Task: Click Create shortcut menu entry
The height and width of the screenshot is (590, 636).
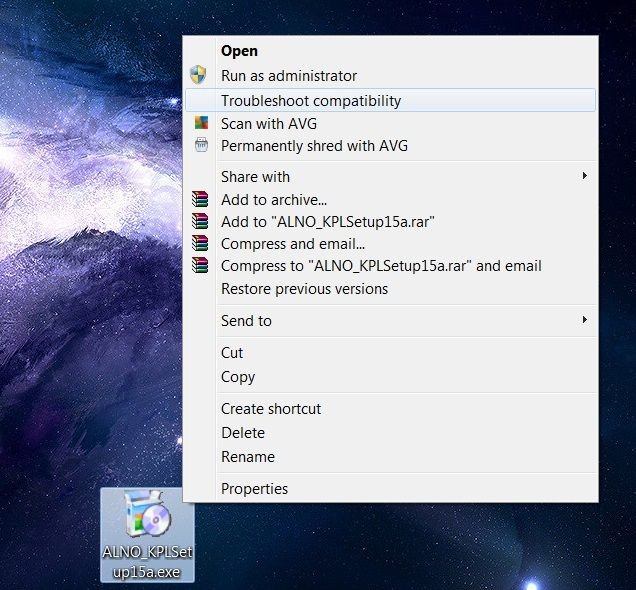Action: 271,409
